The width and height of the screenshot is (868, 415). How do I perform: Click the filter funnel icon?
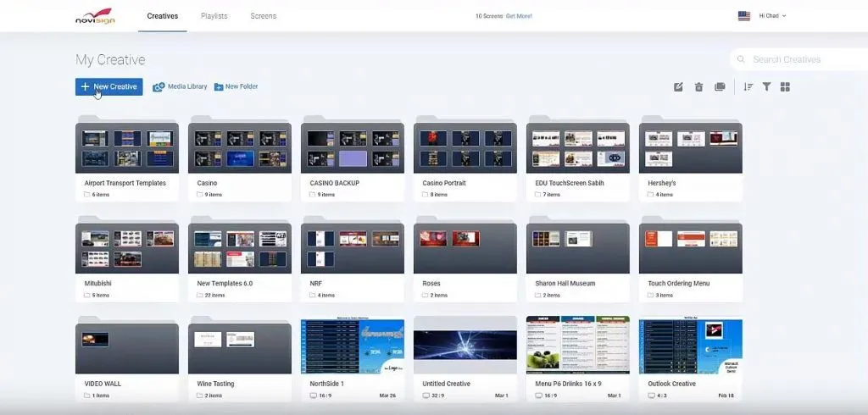(766, 86)
